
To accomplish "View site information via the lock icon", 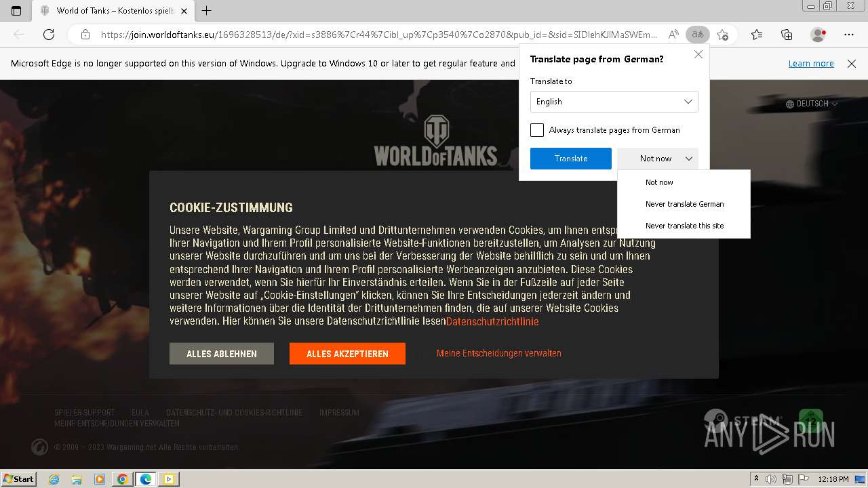I will pos(85,35).
